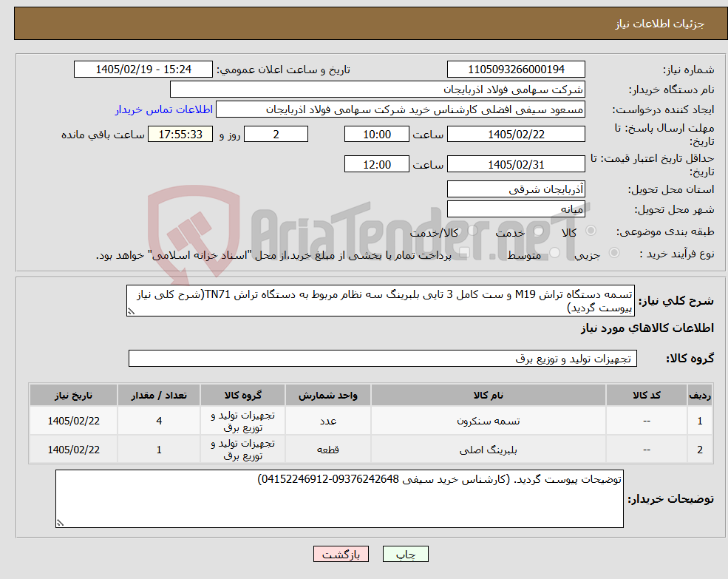The image size is (728, 579).
Task: Click the کد کالا column header
Action: (646, 395)
